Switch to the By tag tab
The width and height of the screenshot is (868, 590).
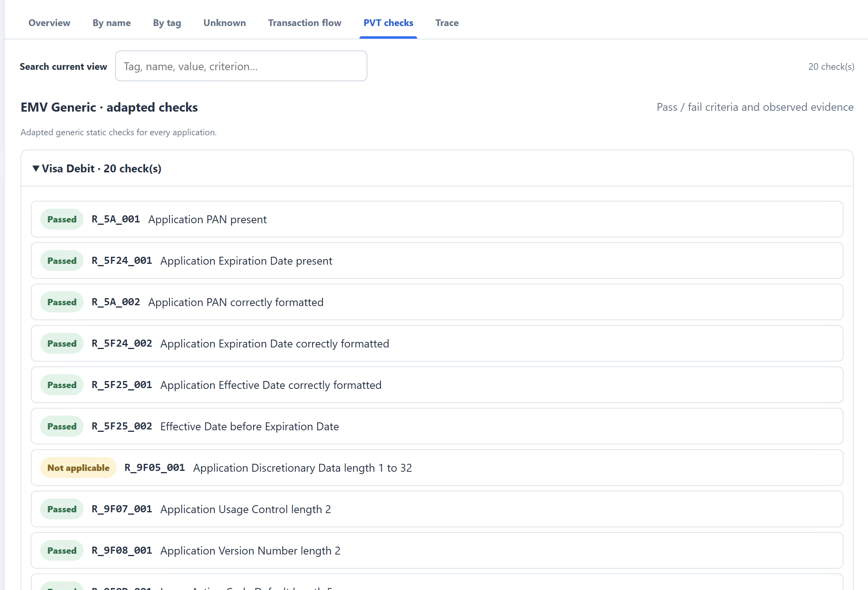tap(167, 23)
